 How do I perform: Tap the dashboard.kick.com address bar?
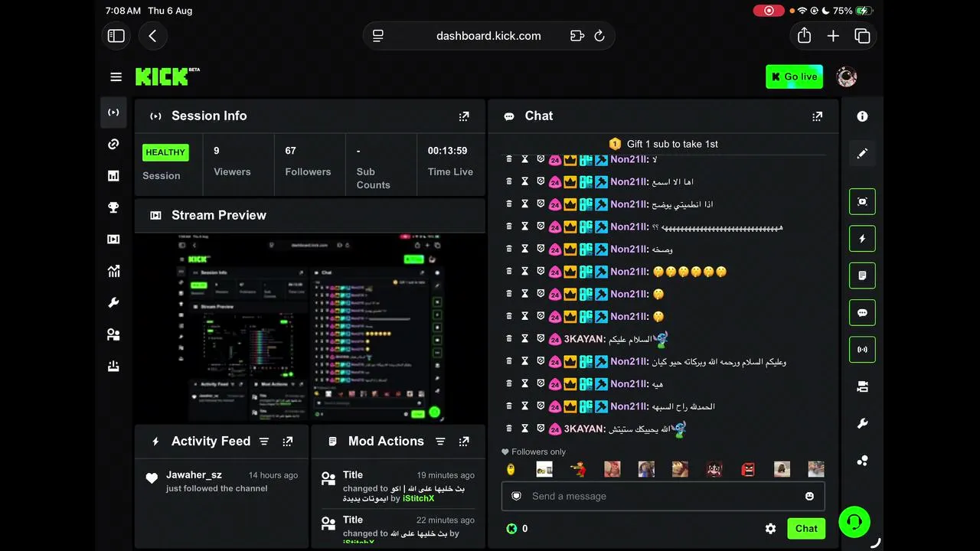488,36
